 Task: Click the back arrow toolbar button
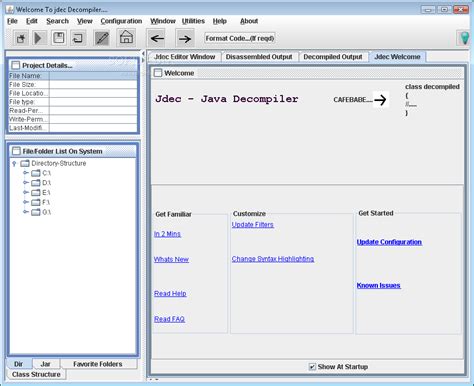[x=157, y=38]
